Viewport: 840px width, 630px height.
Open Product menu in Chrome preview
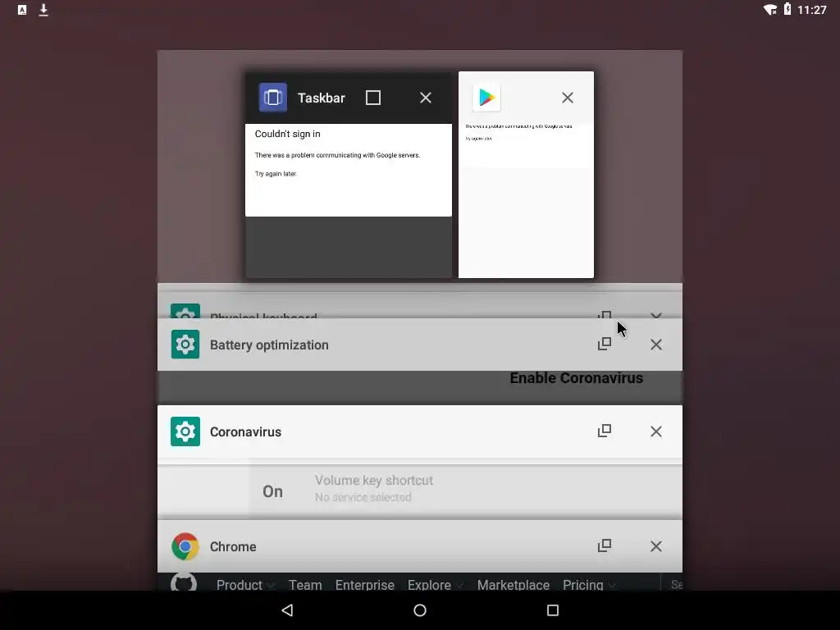pyautogui.click(x=244, y=585)
